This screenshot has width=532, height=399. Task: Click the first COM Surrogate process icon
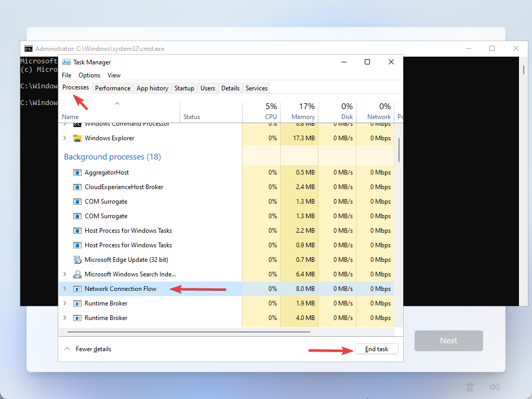pos(77,201)
